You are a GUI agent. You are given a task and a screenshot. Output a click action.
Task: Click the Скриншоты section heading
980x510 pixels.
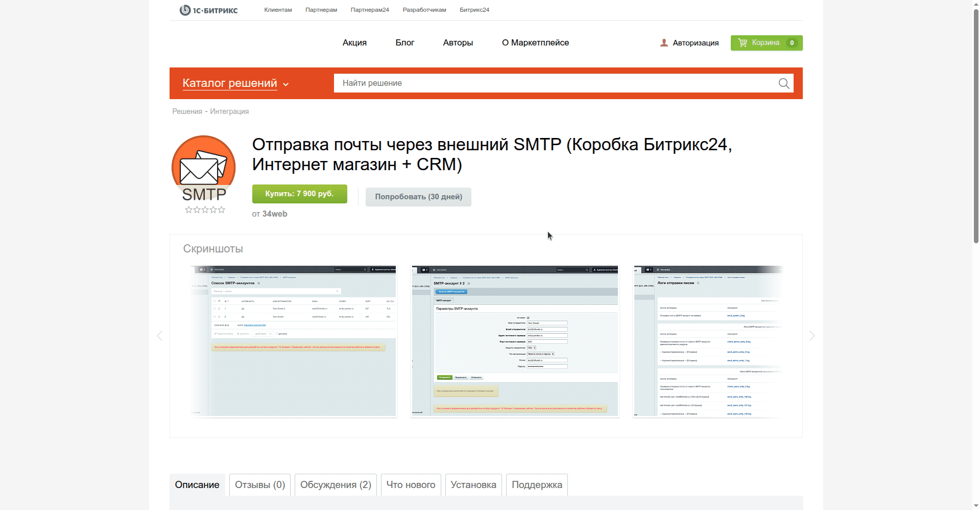point(213,249)
